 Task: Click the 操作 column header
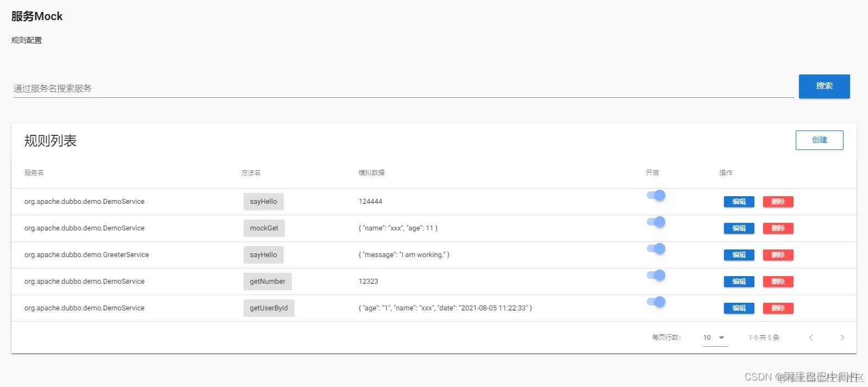tap(726, 173)
